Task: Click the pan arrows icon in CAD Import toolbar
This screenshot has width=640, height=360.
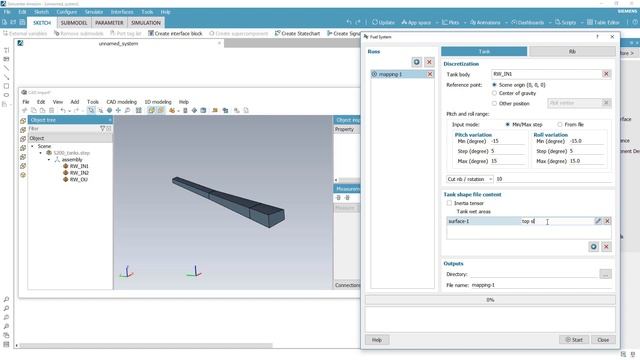Action: coord(118,110)
